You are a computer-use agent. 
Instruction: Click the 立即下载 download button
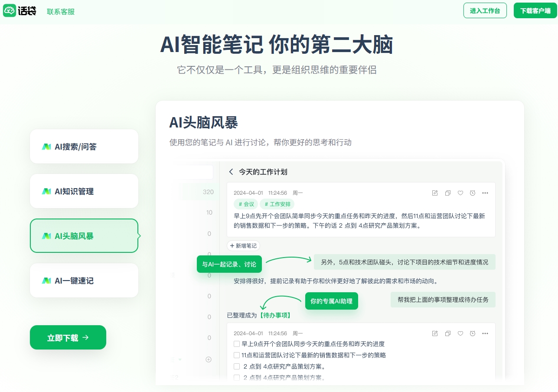[68, 337]
